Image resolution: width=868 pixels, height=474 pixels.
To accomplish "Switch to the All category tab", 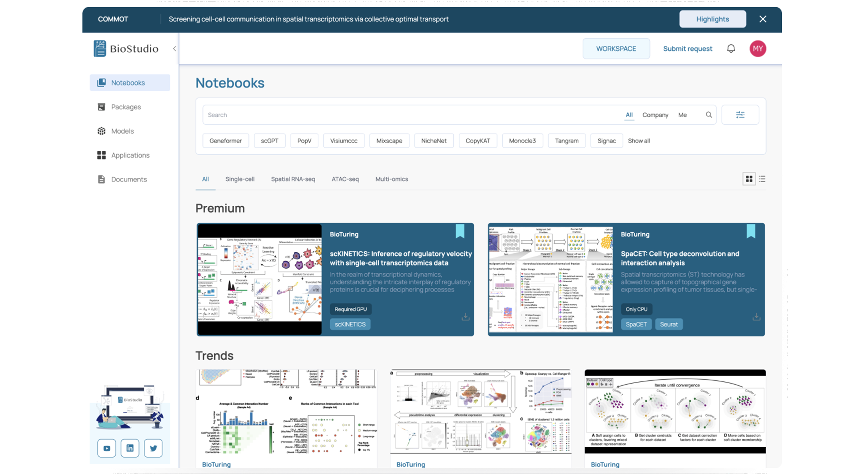I will pos(205,179).
